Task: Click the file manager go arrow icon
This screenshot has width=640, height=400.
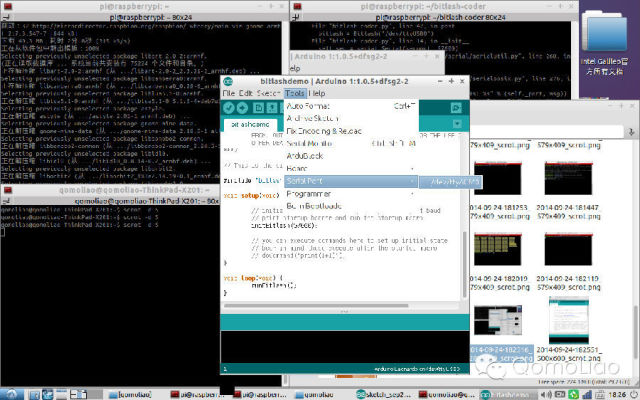Action: click(x=631, y=132)
